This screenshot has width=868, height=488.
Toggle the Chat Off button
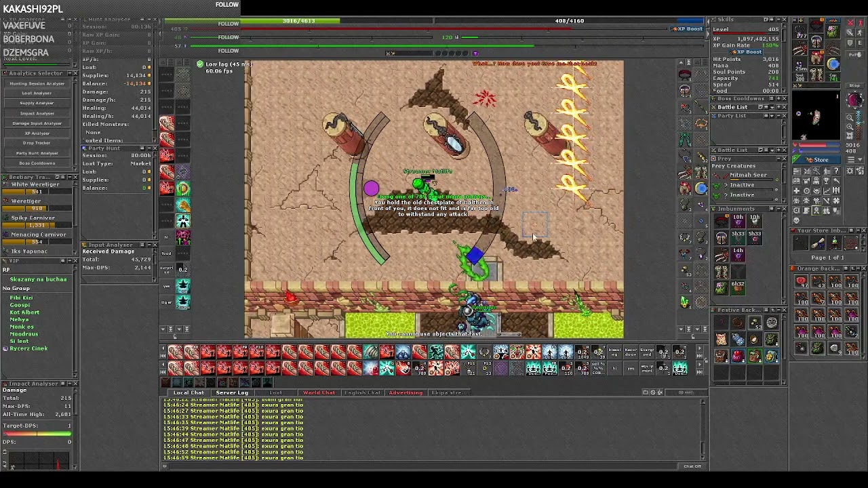point(692,466)
